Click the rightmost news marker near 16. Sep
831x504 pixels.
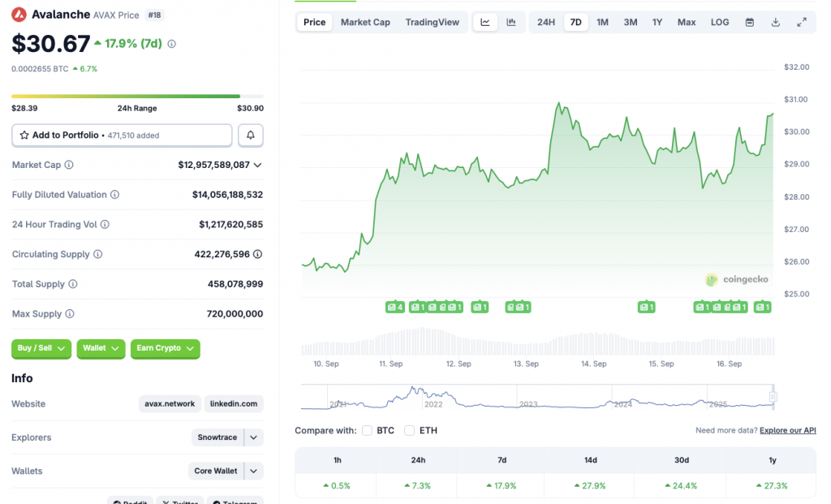763,307
